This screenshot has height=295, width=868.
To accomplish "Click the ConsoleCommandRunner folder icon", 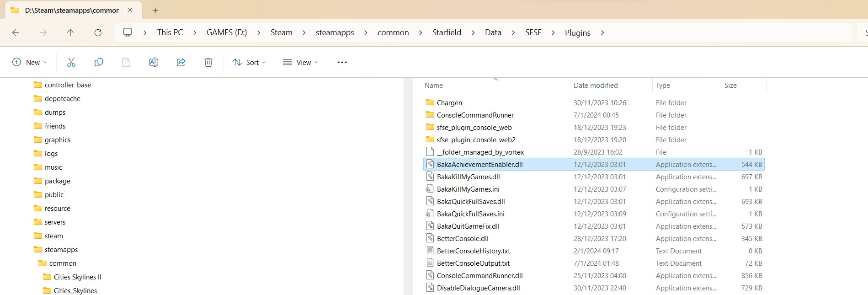I will click(430, 114).
